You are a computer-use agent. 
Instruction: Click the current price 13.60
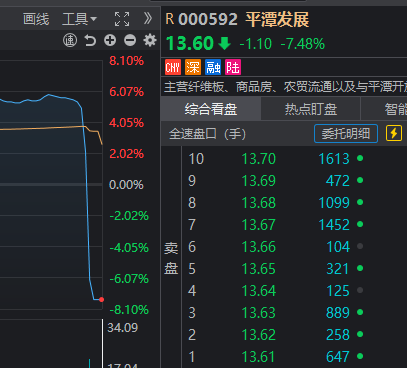tap(189, 44)
